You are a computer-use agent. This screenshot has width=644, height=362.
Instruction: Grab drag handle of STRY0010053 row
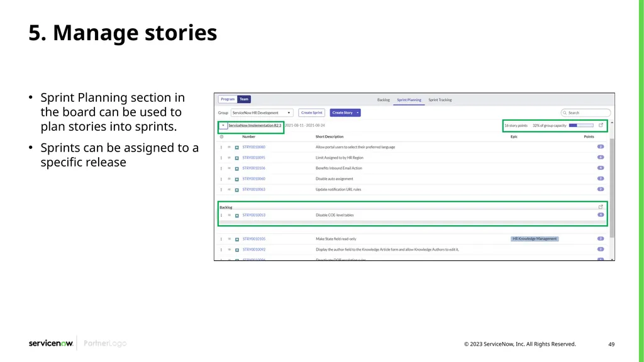(x=229, y=215)
